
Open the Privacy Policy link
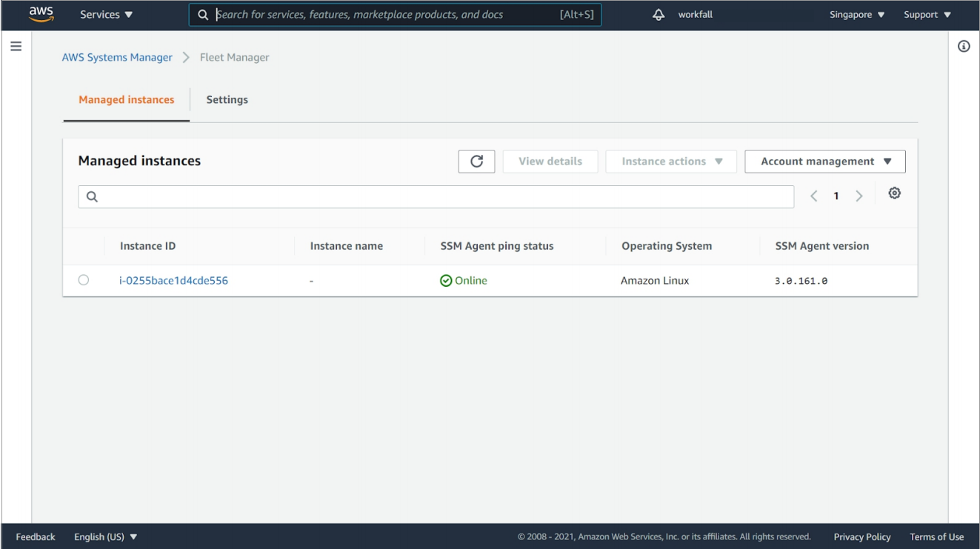pyautogui.click(x=862, y=537)
